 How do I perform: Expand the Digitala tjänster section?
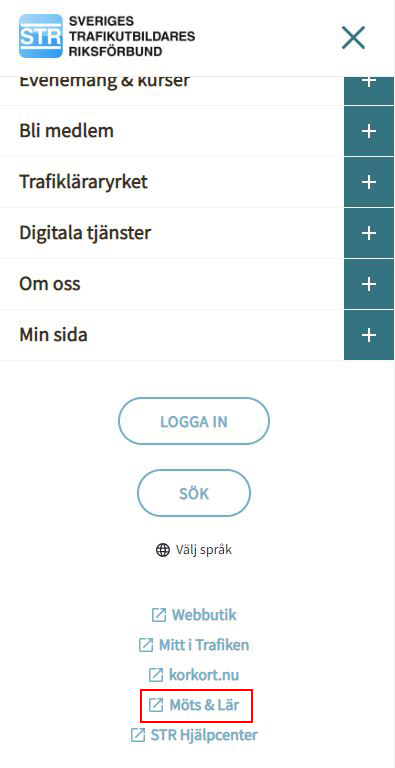point(369,233)
